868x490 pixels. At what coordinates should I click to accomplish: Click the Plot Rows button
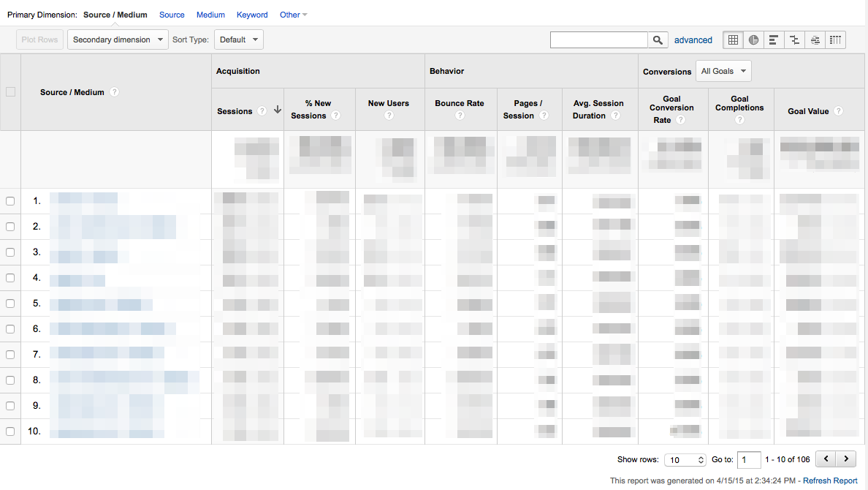pyautogui.click(x=40, y=40)
